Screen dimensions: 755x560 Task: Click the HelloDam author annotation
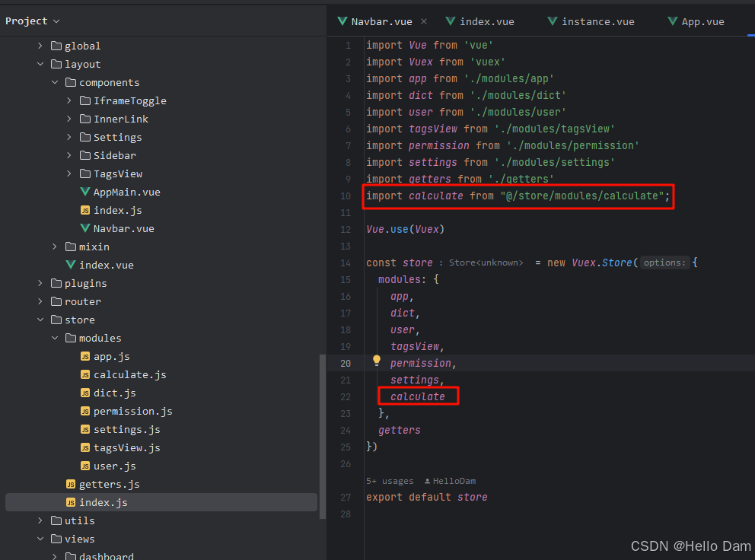tap(454, 481)
